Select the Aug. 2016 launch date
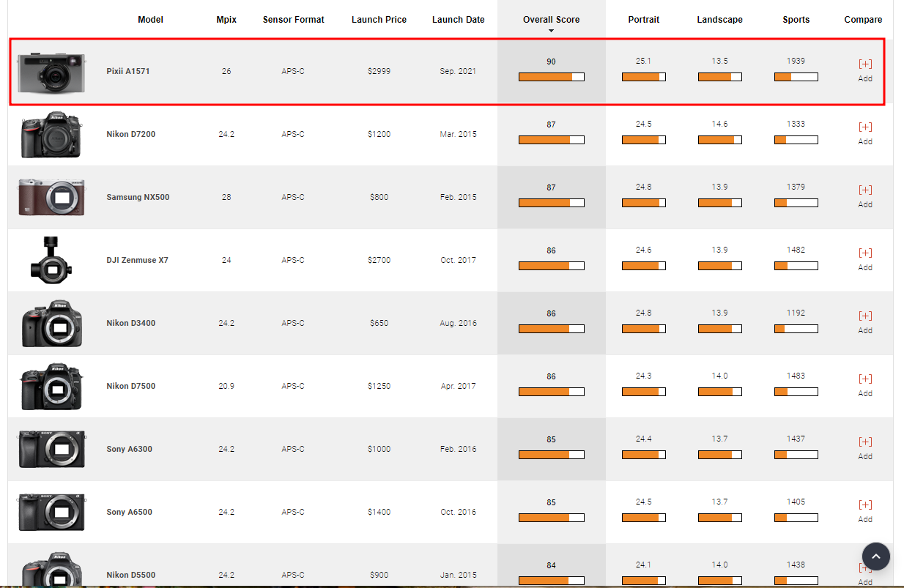The image size is (904, 588). point(458,323)
